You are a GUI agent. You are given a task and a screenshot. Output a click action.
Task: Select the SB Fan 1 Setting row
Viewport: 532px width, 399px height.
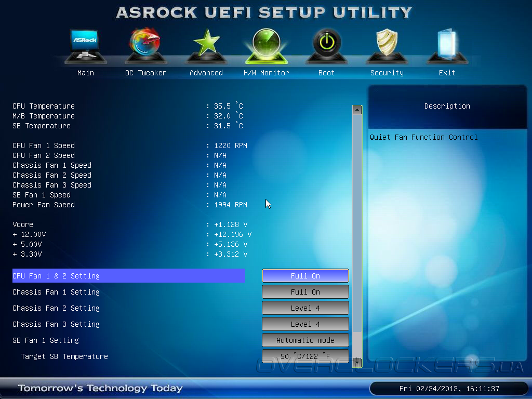click(x=129, y=340)
